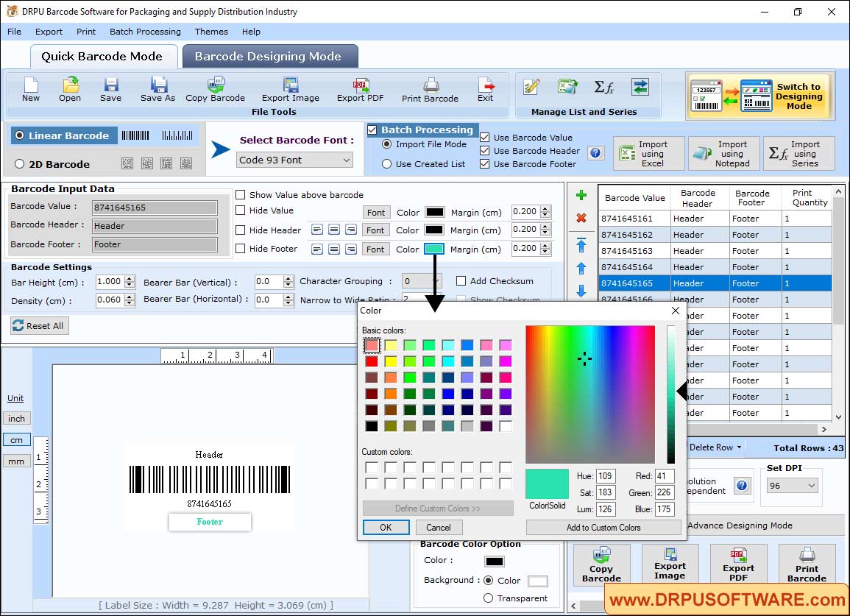
Task: Add a row with green plus icon
Action: point(581,195)
